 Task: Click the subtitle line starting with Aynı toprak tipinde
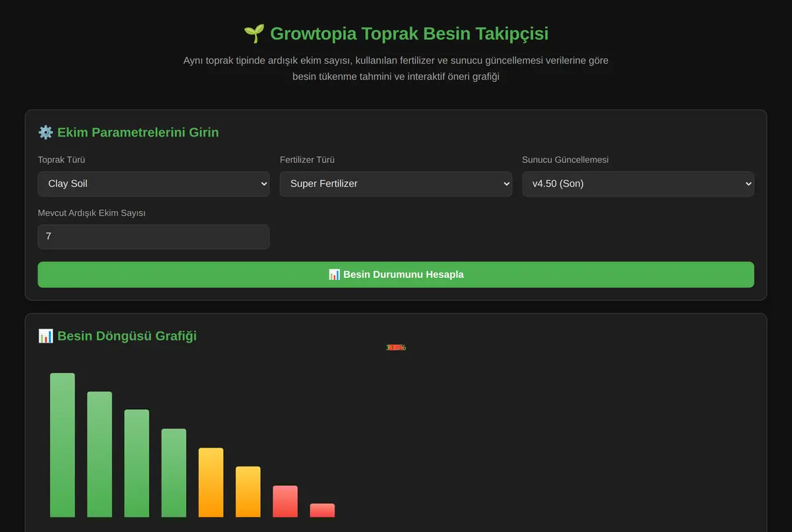coord(396,60)
